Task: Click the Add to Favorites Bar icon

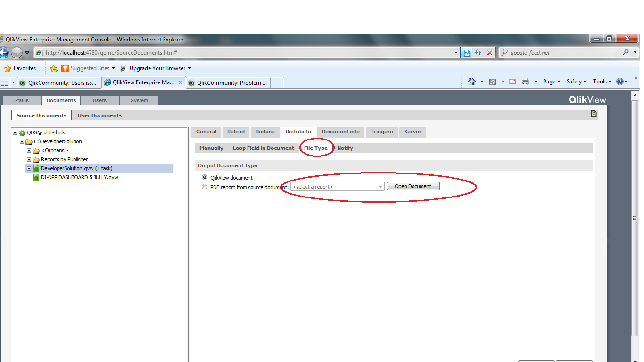Action: pyautogui.click(x=54, y=68)
